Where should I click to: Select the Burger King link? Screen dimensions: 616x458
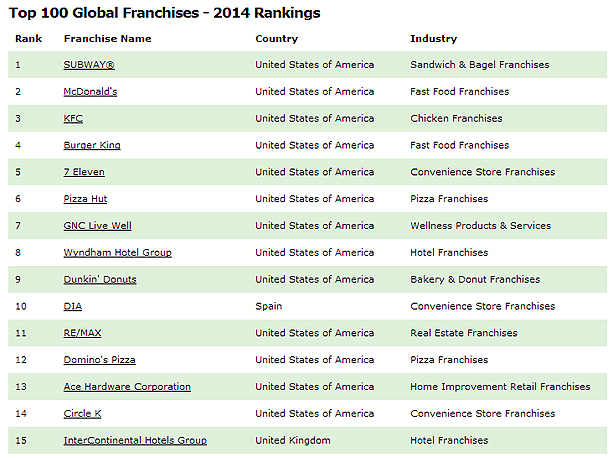point(92,146)
